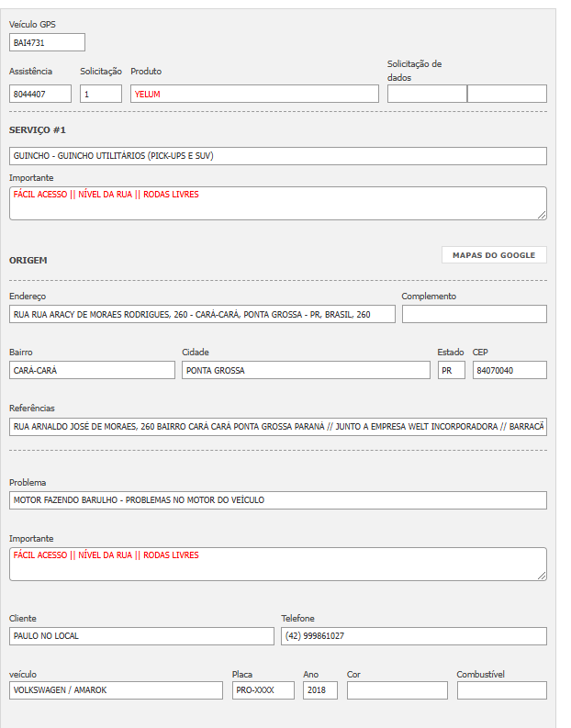Click the MAPAS DO GOOGLE button
Image resolution: width=571 pixels, height=728 pixels.
(x=494, y=255)
